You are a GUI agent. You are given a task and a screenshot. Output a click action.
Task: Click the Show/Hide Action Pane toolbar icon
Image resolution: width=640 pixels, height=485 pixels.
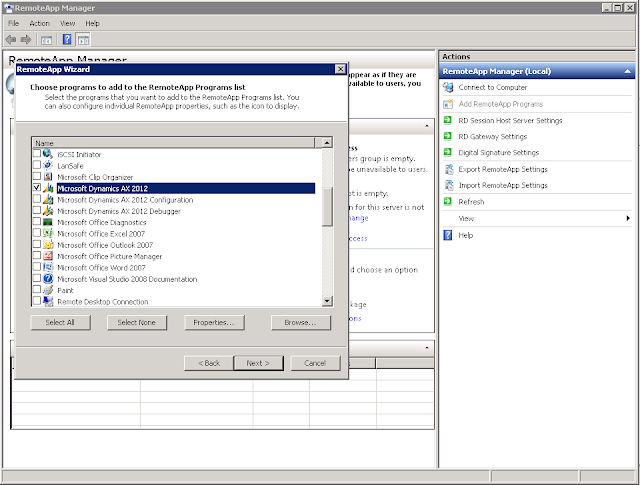click(x=83, y=40)
